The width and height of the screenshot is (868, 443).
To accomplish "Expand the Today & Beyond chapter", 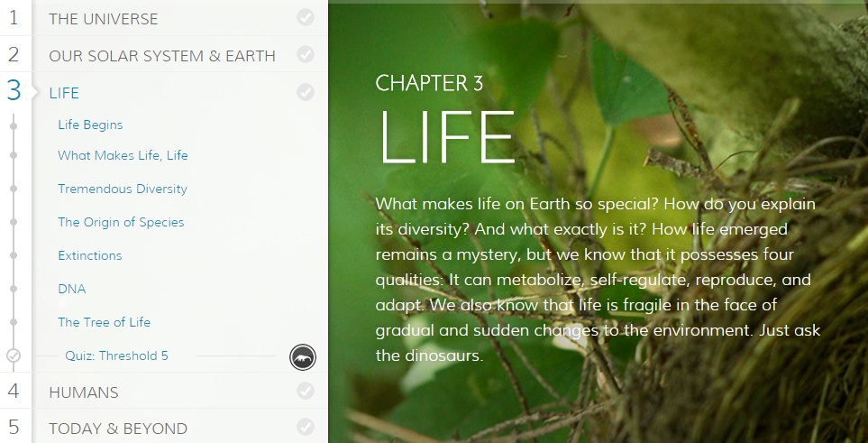I will (x=118, y=429).
